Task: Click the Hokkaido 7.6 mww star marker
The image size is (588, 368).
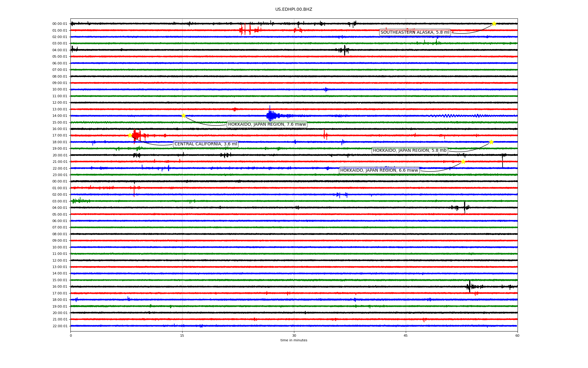Action: tap(183, 116)
